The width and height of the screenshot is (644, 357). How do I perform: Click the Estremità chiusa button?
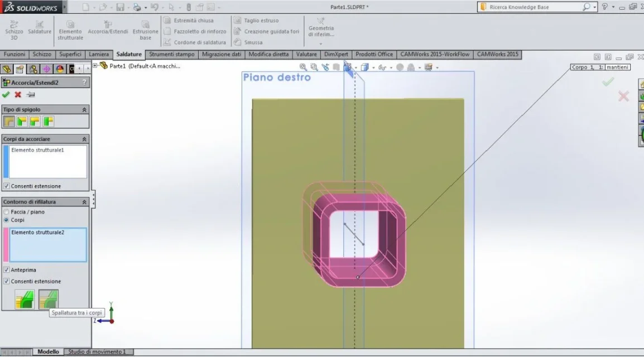189,20
